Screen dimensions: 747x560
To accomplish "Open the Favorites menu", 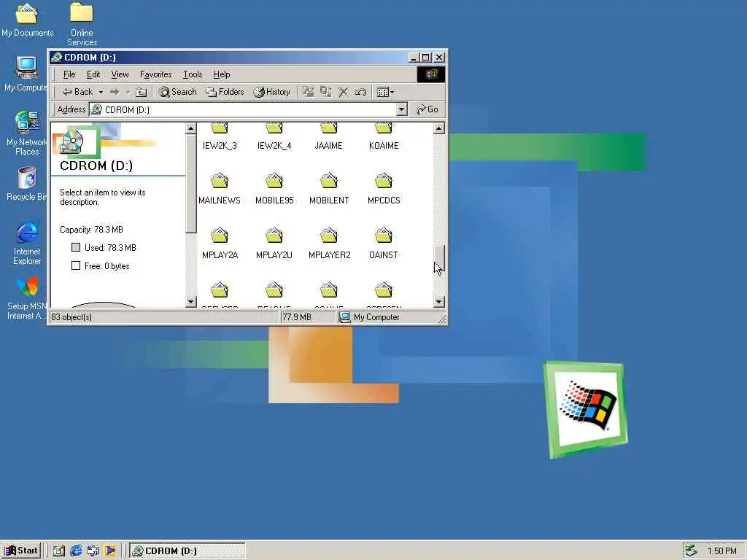I will 156,74.
